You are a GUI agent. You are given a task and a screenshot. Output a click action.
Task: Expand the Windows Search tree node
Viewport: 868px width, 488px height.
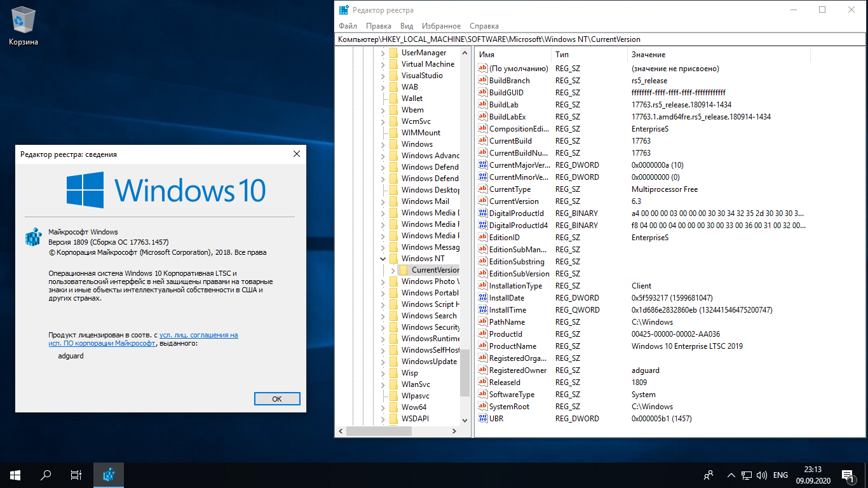pos(383,316)
